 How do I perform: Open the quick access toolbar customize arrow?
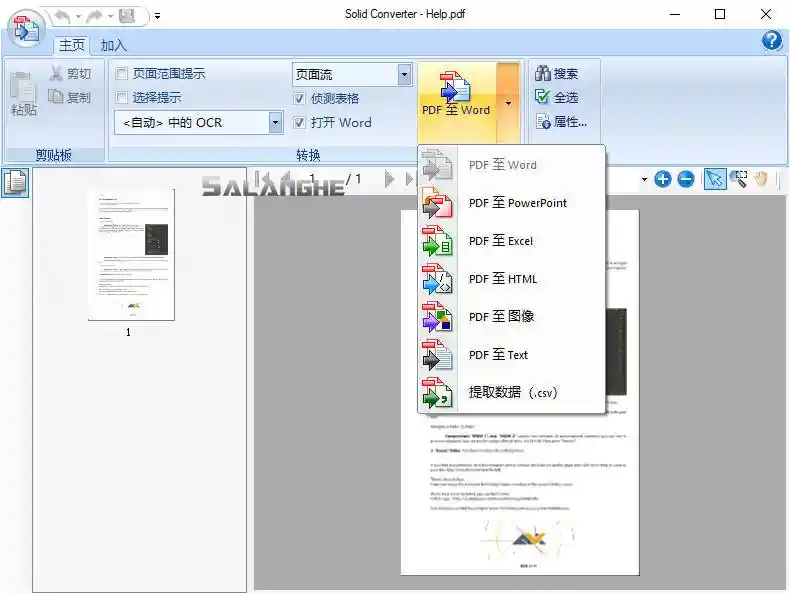click(157, 16)
